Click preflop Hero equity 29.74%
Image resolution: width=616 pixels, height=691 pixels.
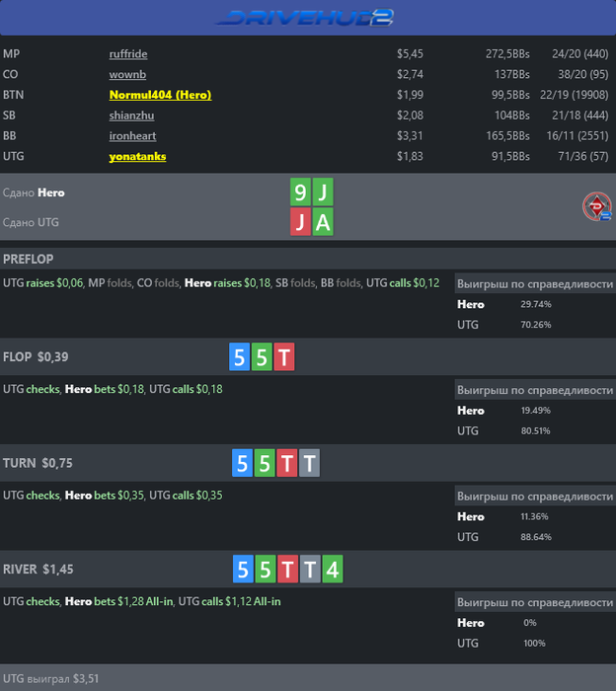(x=536, y=304)
